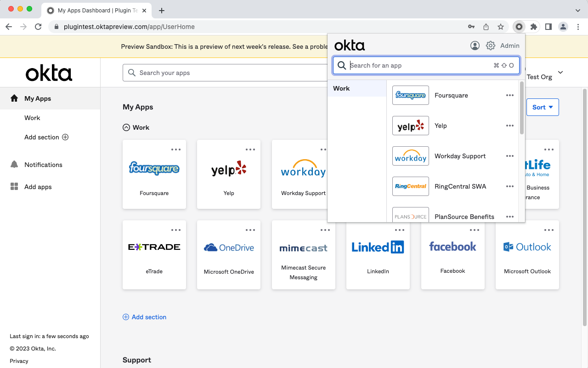This screenshot has width=588, height=368.
Task: Select the Add apps grid icon
Action: point(14,187)
